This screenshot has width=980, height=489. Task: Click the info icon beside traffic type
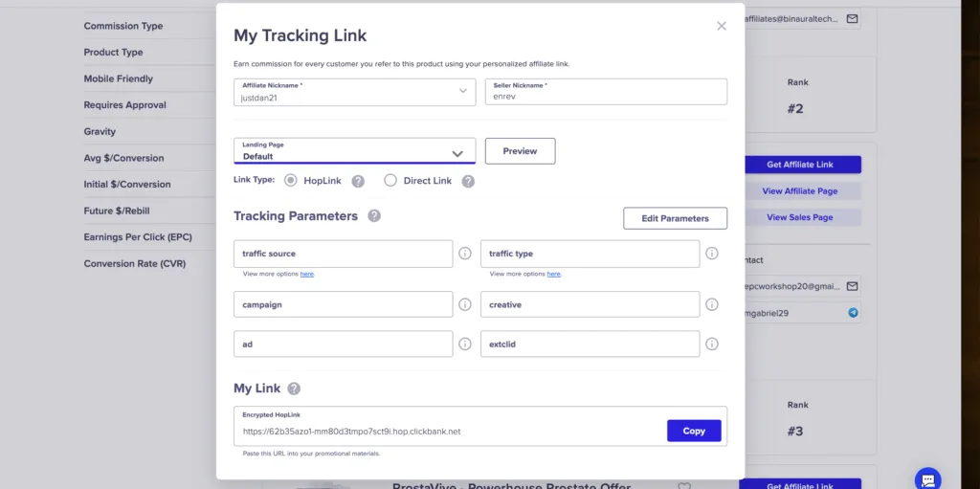[x=712, y=254]
